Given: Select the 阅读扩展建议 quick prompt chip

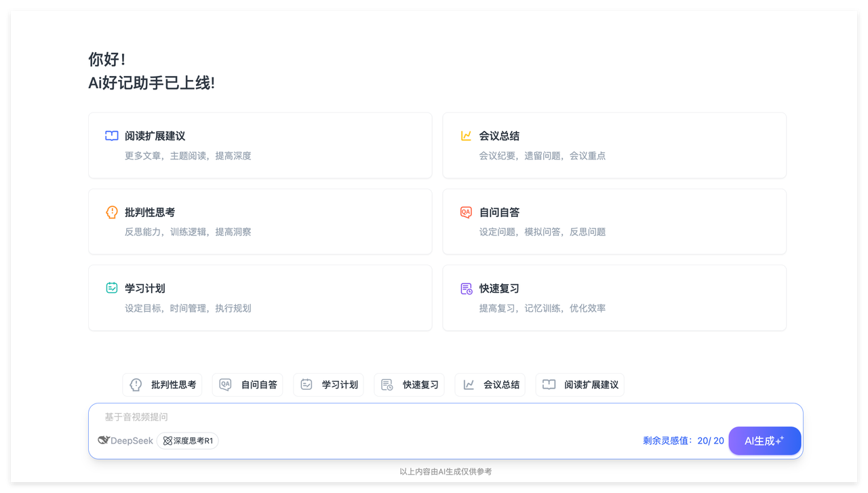Looking at the screenshot, I should (x=580, y=384).
